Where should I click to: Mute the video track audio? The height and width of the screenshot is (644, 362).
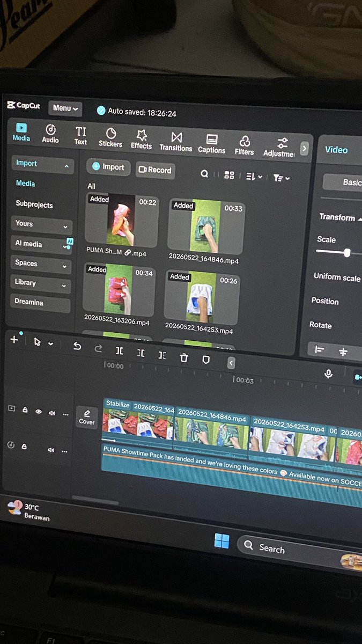click(52, 413)
